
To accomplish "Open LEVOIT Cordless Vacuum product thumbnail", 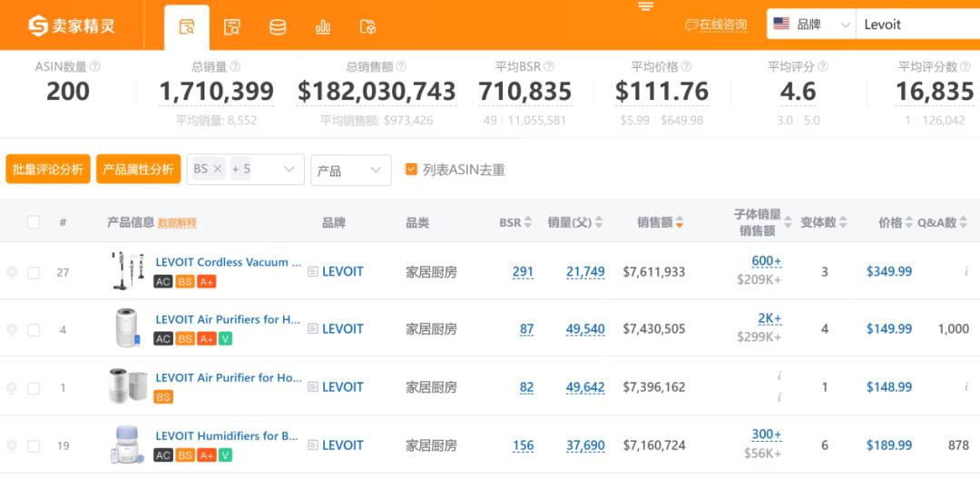I will pos(128,270).
